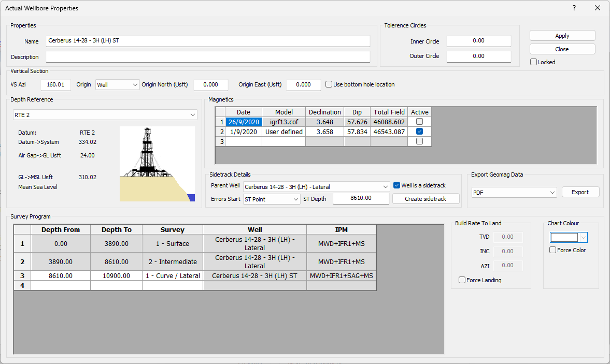Expand the Errors Start ST Point dropdown
The image size is (610, 364).
(x=272, y=199)
